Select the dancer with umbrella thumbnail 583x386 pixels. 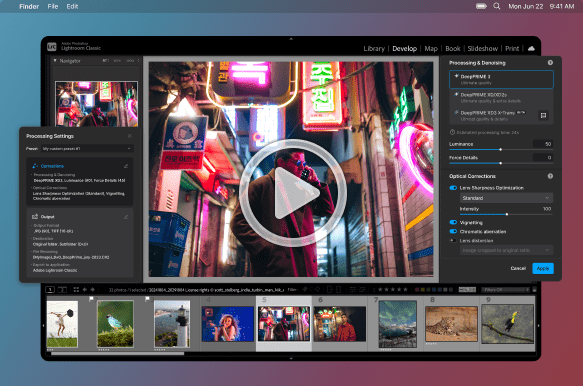coord(62,324)
